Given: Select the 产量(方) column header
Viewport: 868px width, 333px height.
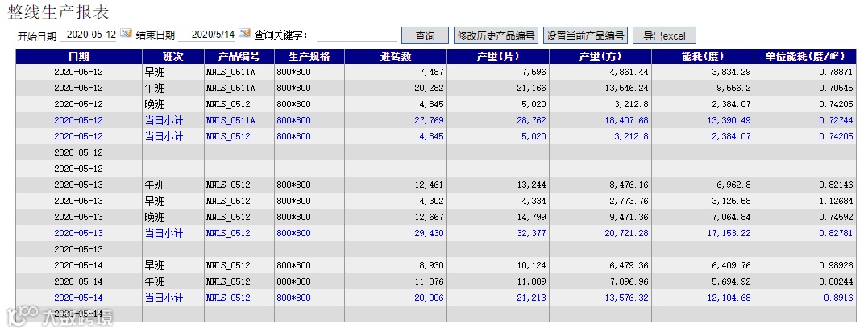Looking at the screenshot, I should tap(600, 56).
